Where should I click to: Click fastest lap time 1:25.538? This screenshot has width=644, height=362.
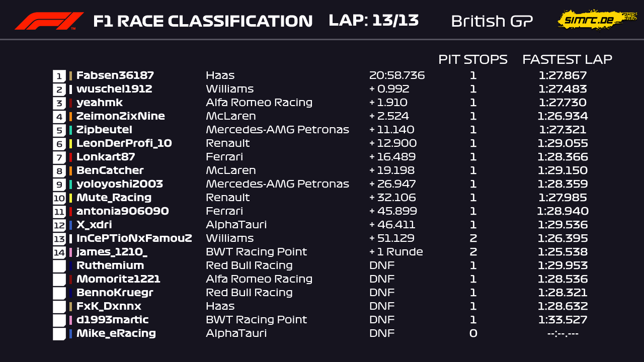[x=562, y=252]
